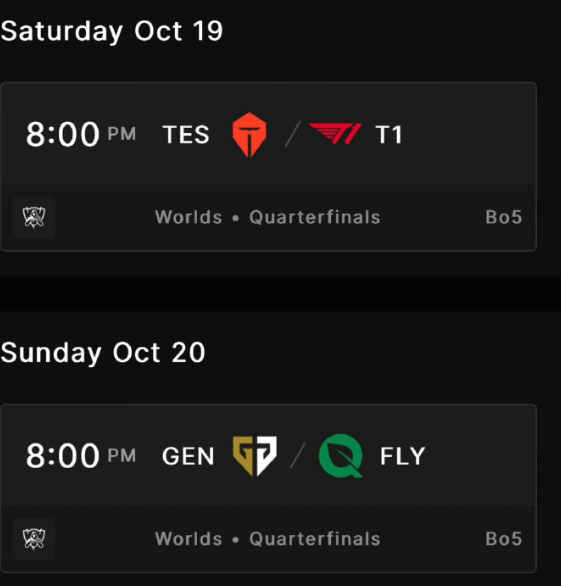561x586 pixels.
Task: Open the Saturday 8:00 PM match time
Action: (81, 134)
